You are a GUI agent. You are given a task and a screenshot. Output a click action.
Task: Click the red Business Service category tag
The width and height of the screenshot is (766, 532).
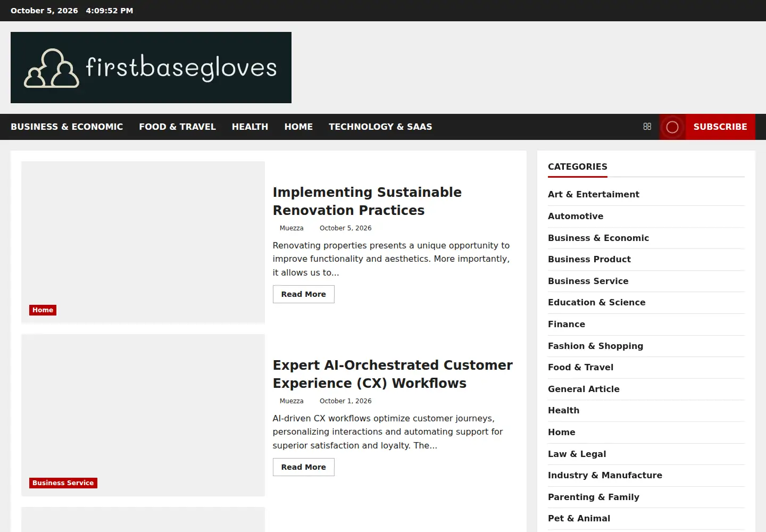click(x=63, y=483)
